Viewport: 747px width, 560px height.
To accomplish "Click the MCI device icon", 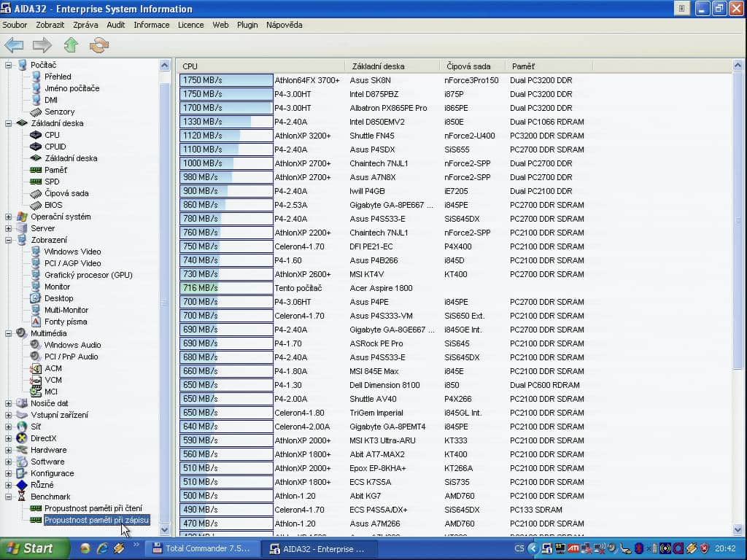I will click(36, 392).
